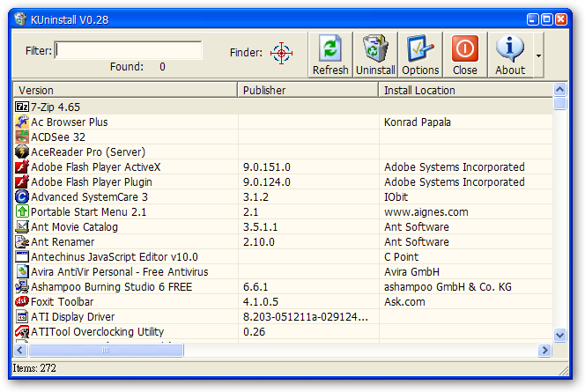Screen dimensions: 585x392
Task: Click the Advanced SystemCare 3 icon
Action: [22, 196]
